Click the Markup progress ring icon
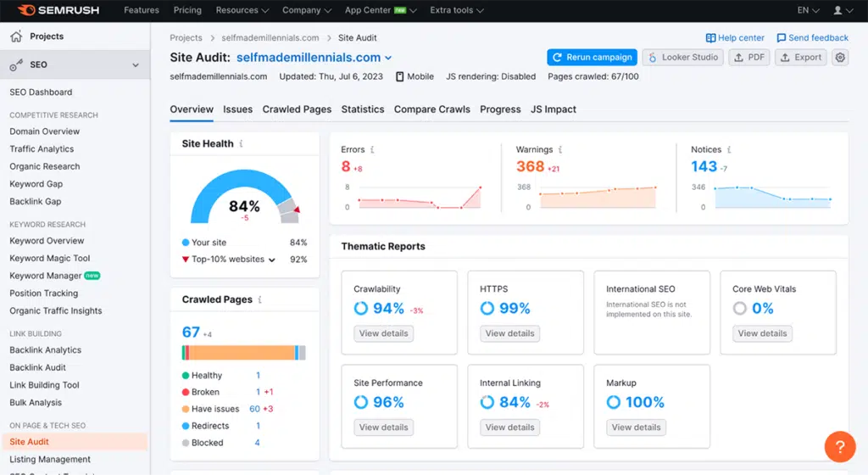This screenshot has height=475, width=868. tap(614, 402)
